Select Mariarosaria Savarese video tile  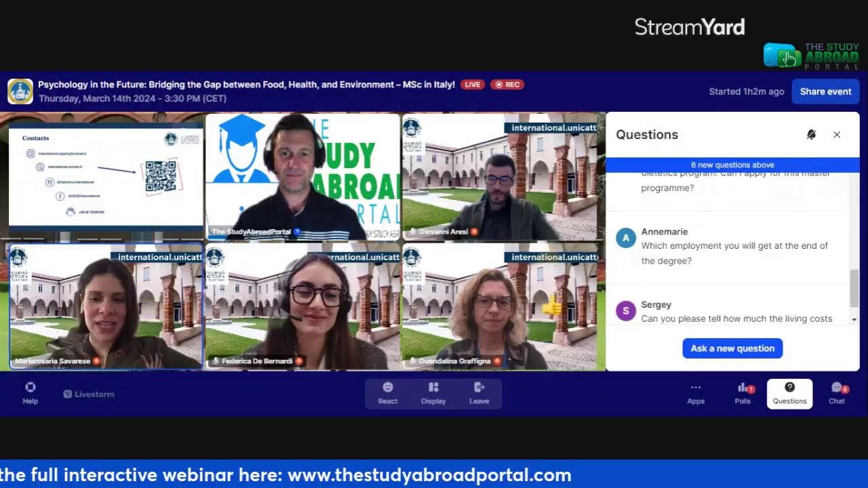(x=106, y=307)
